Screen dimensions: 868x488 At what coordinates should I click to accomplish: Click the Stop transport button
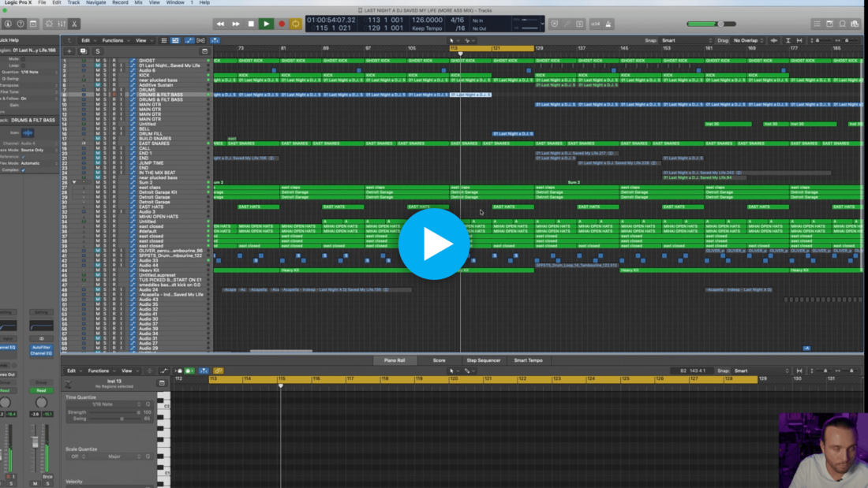[x=251, y=24]
